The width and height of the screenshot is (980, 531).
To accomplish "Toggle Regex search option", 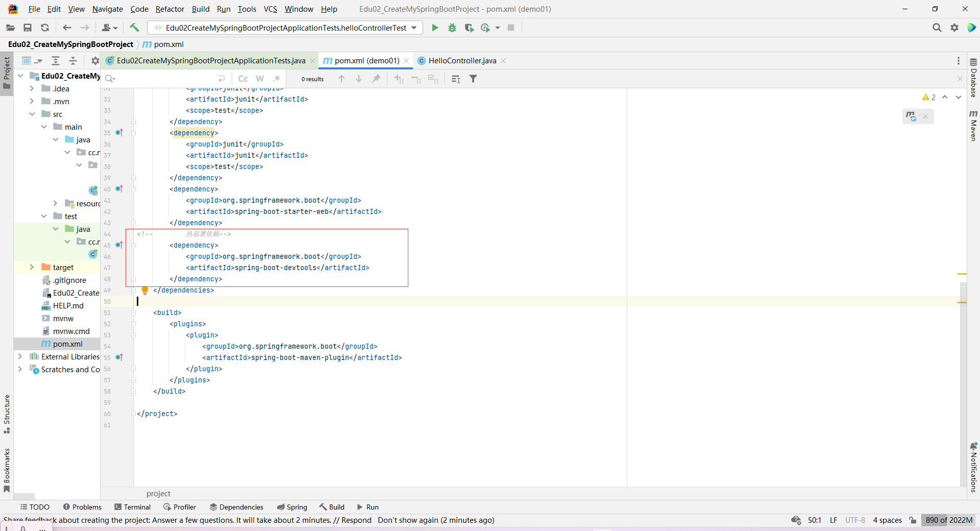I will pos(277,79).
